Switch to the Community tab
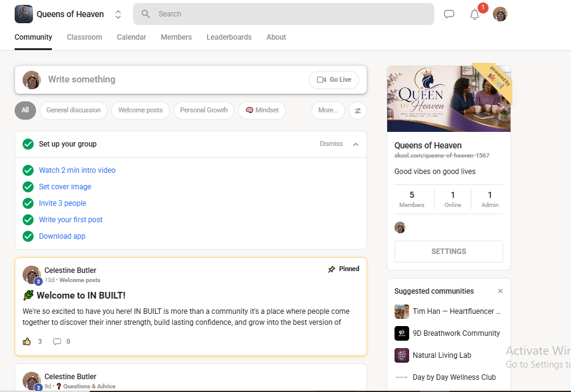The height and width of the screenshot is (392, 571). coord(33,37)
